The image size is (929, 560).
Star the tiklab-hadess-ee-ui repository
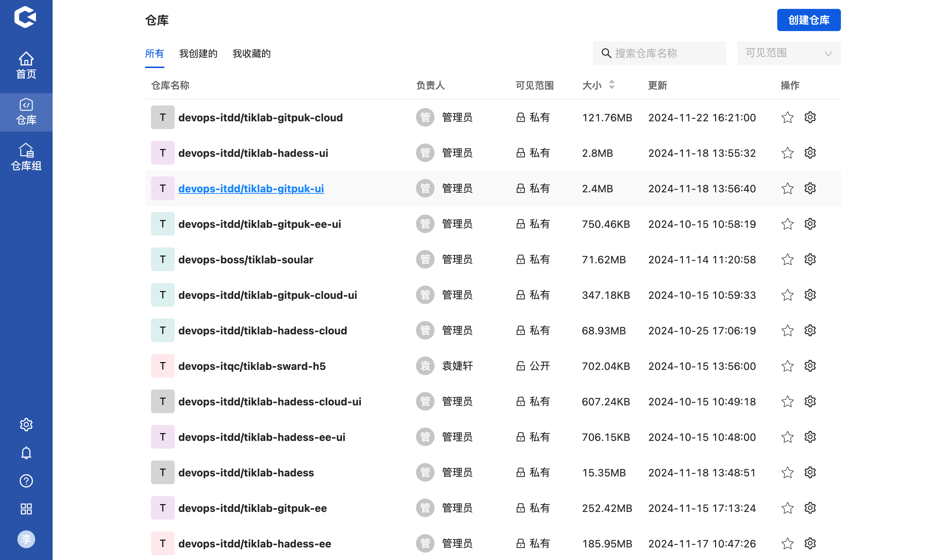(787, 437)
